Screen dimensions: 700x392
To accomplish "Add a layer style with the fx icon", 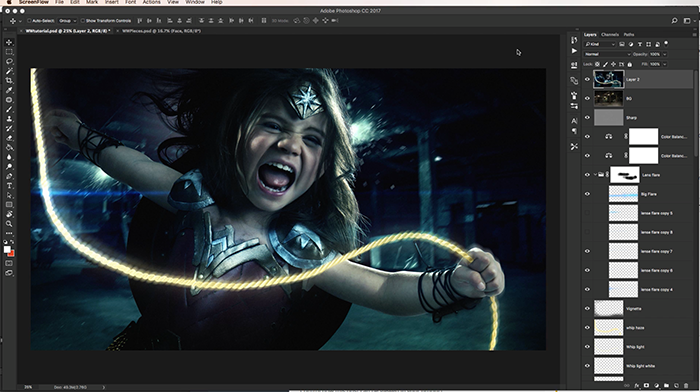I will click(x=637, y=385).
